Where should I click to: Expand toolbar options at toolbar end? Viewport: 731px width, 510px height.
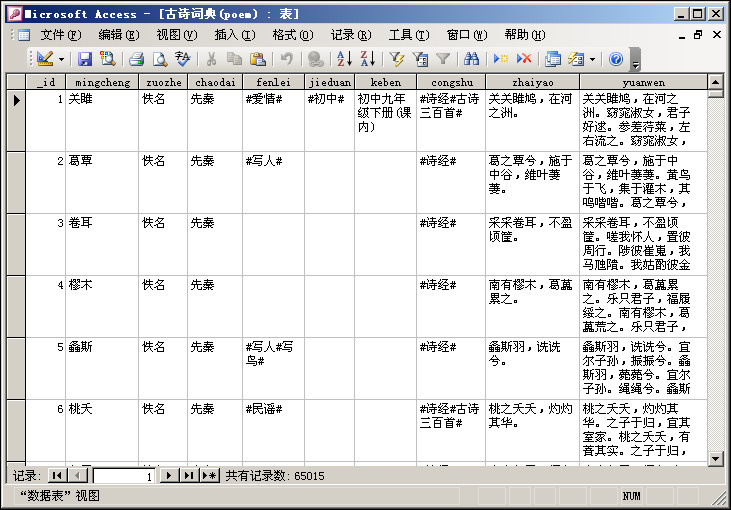click(635, 60)
